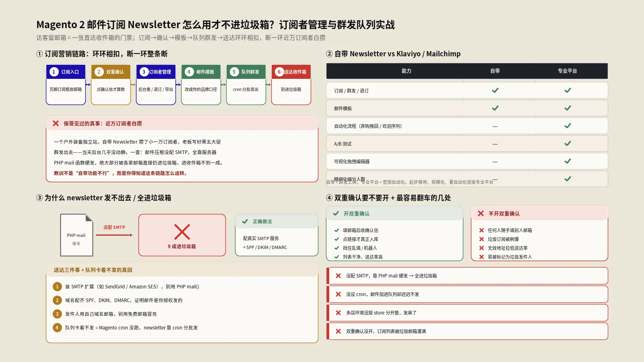Screen dimensions: 644x362
Task: Click the 列表干净、送达率高 list item
Action: click(x=363, y=257)
